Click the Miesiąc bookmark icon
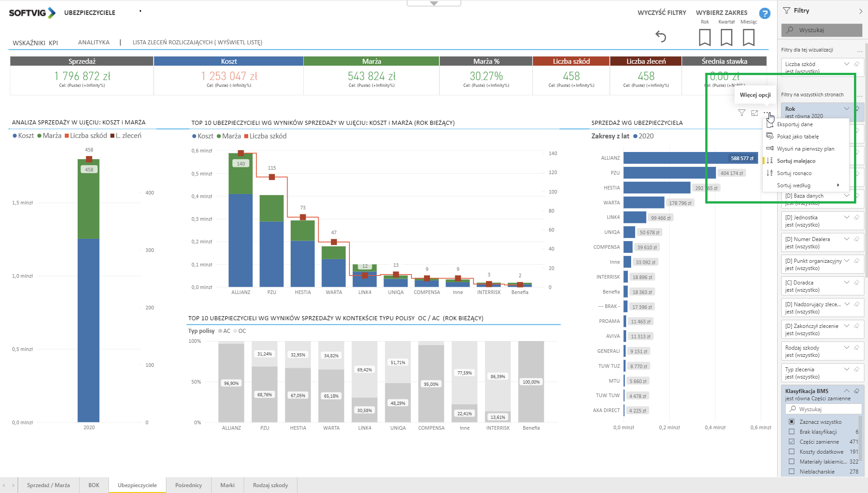 748,37
